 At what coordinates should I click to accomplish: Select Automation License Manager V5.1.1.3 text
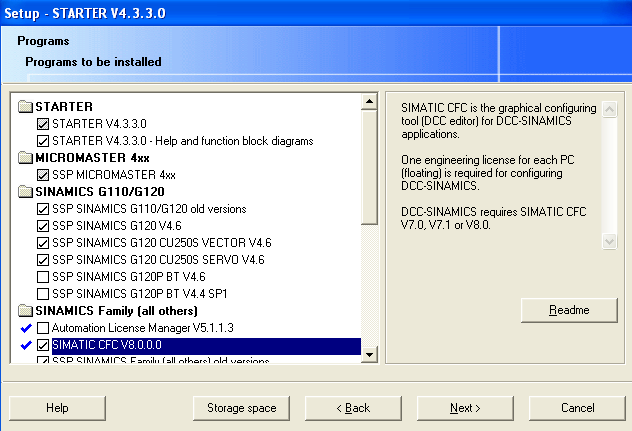[x=143, y=328]
